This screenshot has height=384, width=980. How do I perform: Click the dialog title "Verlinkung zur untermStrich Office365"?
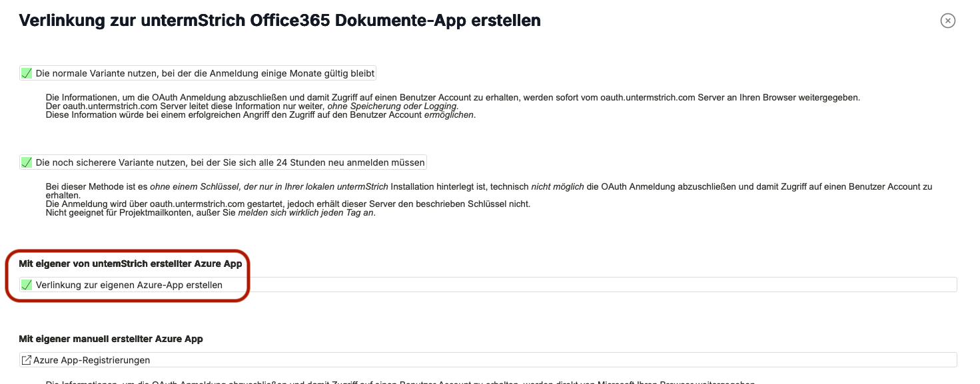[x=279, y=21]
